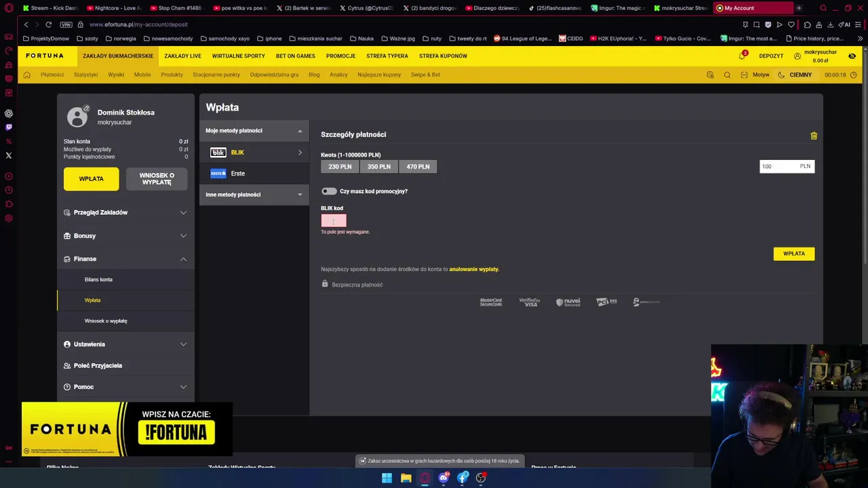Focus the BLIK kod input field
Screen dimensions: 868x488
pos(334,220)
